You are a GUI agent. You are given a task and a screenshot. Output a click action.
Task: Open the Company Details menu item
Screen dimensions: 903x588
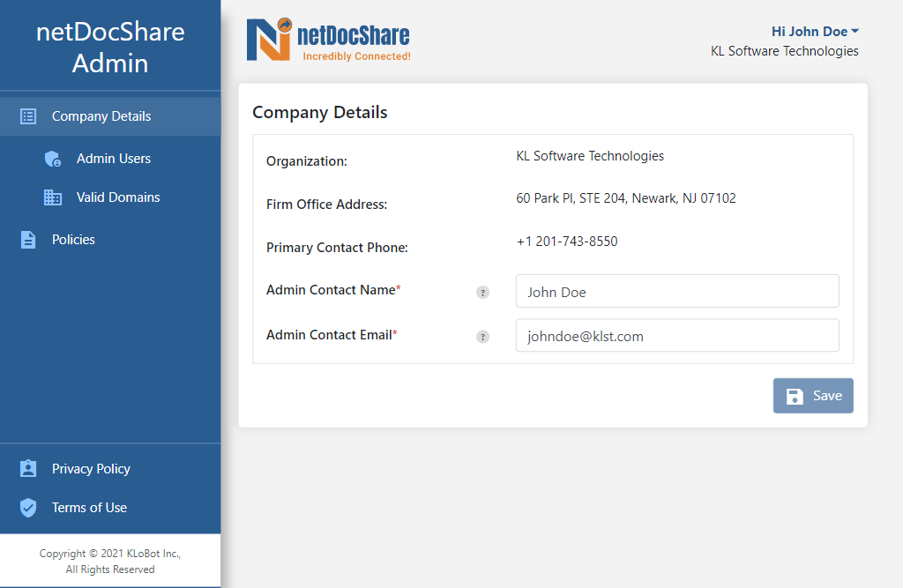110,116
